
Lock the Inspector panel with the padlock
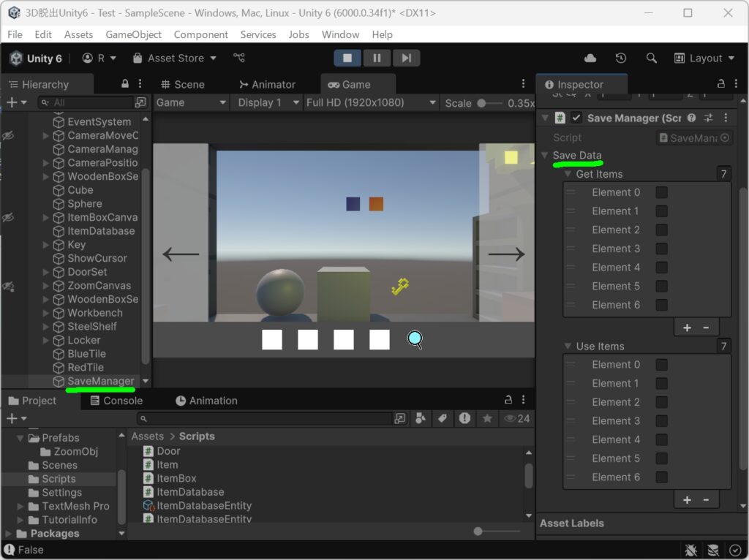[x=720, y=84]
